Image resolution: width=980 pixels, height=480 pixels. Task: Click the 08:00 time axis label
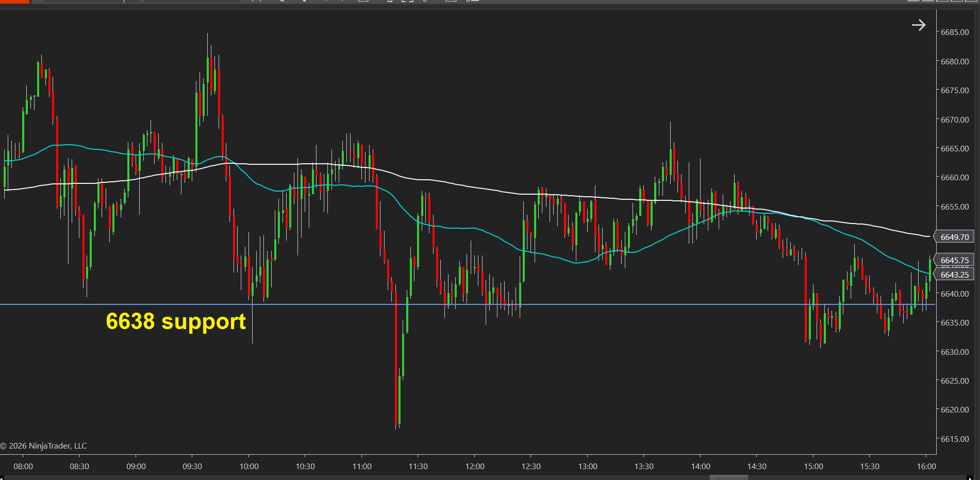(23, 466)
